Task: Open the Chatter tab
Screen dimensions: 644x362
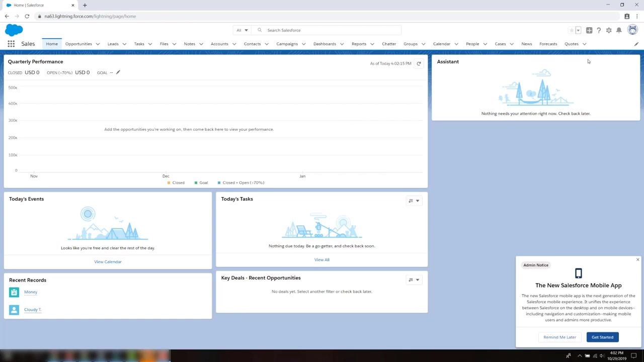Action: click(x=389, y=44)
